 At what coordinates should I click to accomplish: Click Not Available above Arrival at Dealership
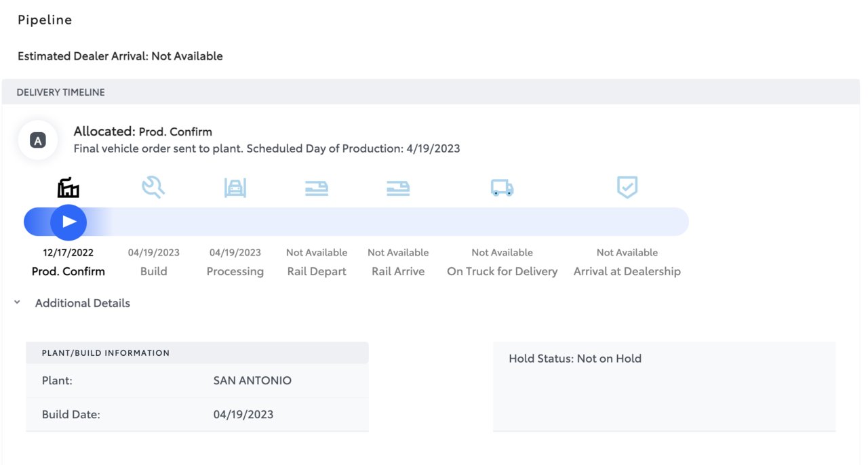627,252
